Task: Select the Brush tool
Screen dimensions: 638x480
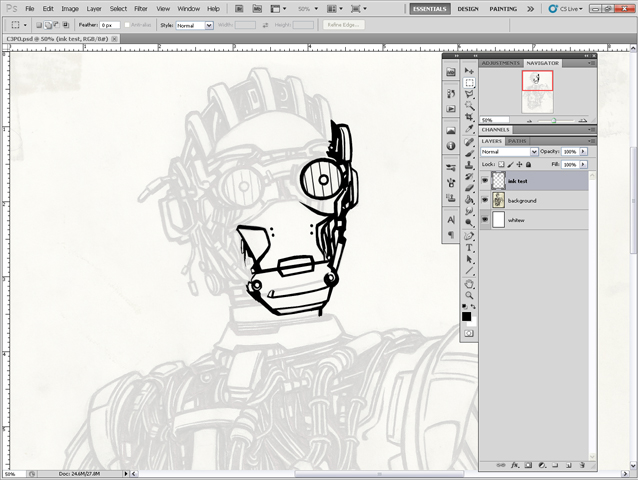Action: pos(469,154)
